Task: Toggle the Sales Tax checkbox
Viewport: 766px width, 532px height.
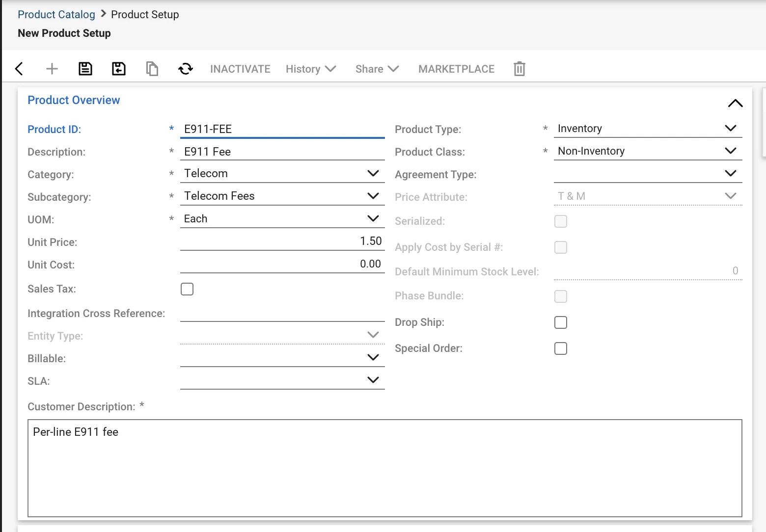Action: click(x=187, y=289)
